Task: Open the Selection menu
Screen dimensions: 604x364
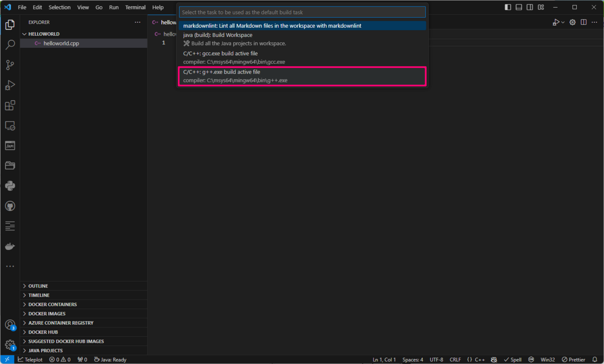Action: tap(59, 8)
